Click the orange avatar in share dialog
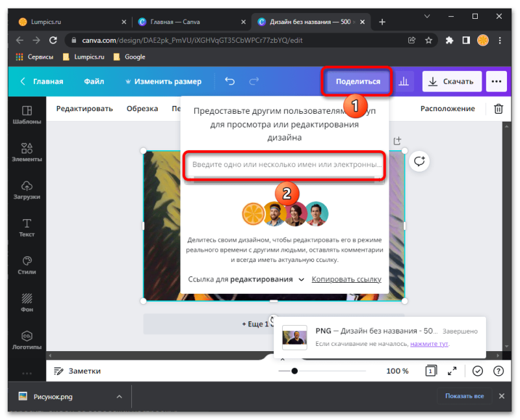Viewport: 520px width, 420px height. (253, 214)
